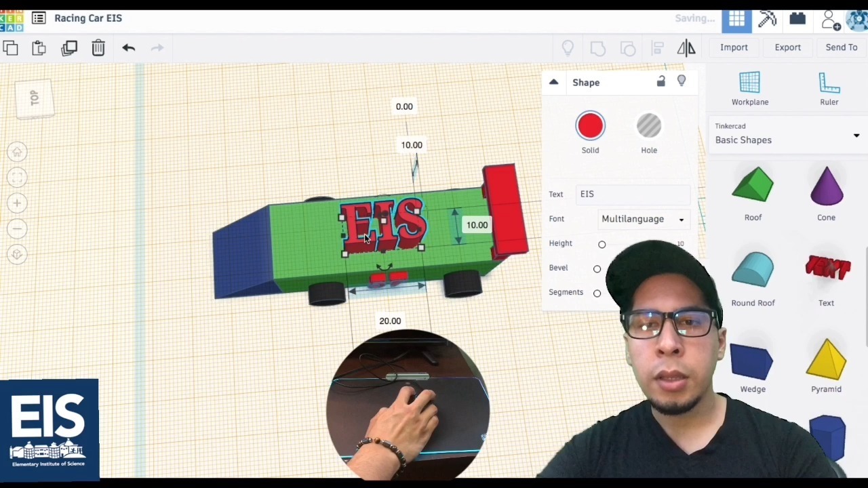Open the design list menu icon

click(x=39, y=18)
